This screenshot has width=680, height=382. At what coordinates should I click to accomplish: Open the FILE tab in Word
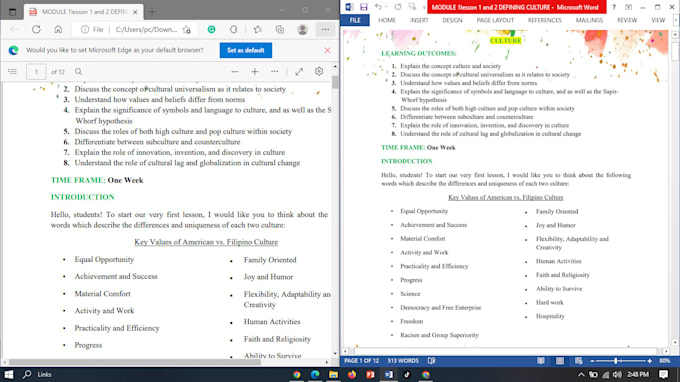tap(355, 20)
